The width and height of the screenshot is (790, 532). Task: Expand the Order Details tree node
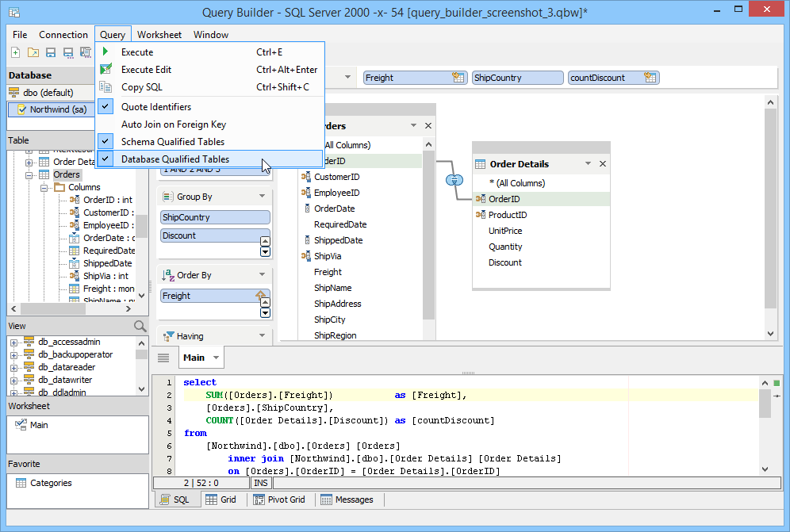(x=29, y=163)
